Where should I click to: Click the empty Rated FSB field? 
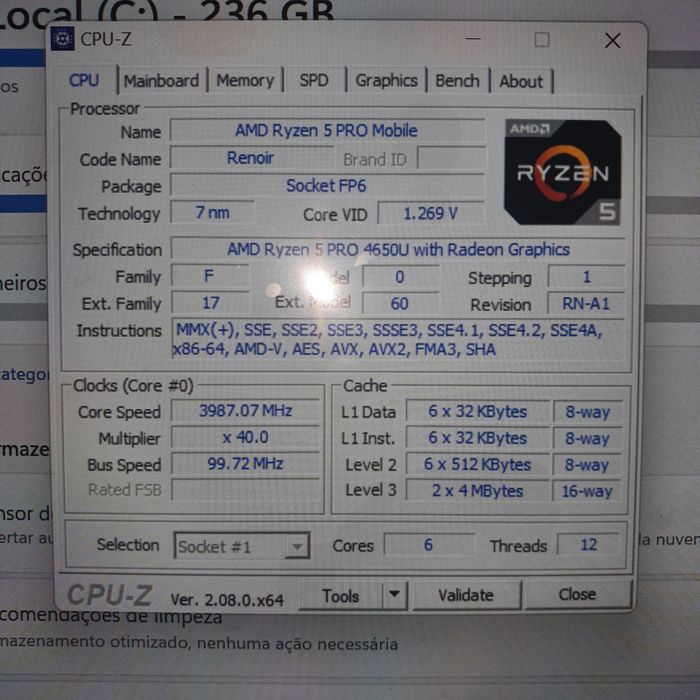(x=246, y=490)
